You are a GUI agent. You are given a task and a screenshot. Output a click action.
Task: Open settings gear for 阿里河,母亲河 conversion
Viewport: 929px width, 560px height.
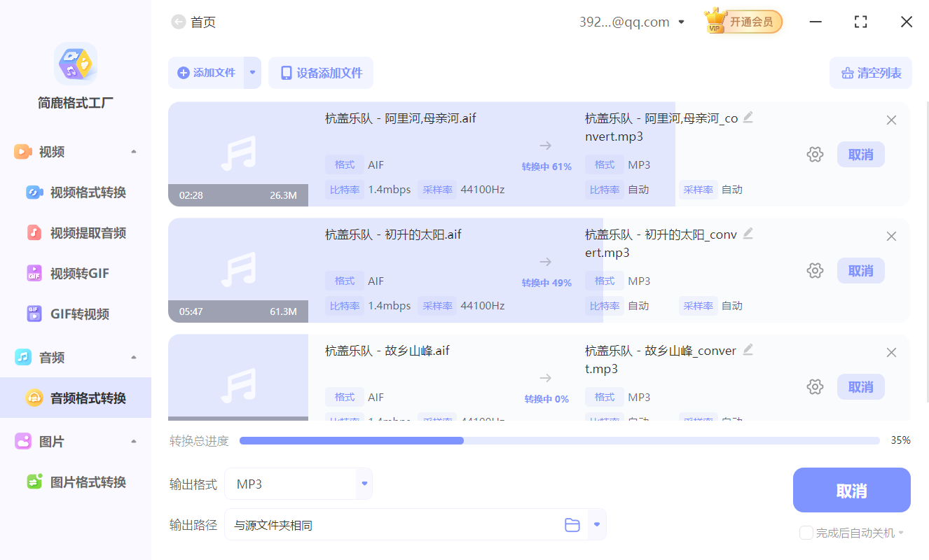pos(815,154)
